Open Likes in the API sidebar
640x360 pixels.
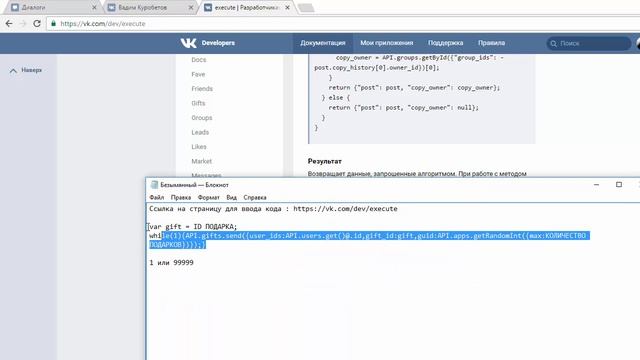199,147
